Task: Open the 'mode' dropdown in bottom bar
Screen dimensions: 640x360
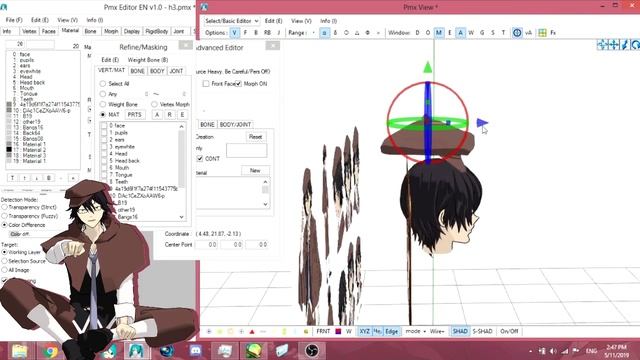Action: pos(416,331)
